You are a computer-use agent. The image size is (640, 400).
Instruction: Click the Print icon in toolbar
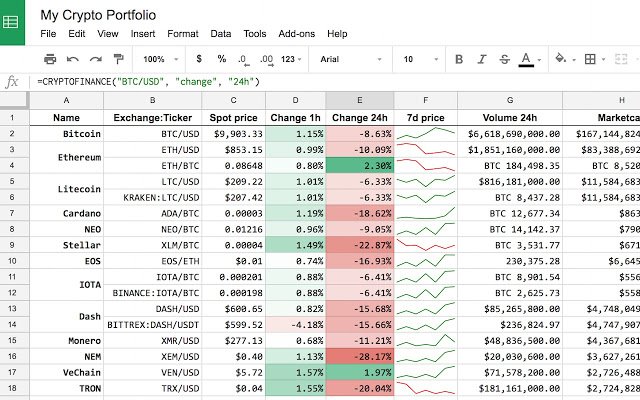[50, 59]
